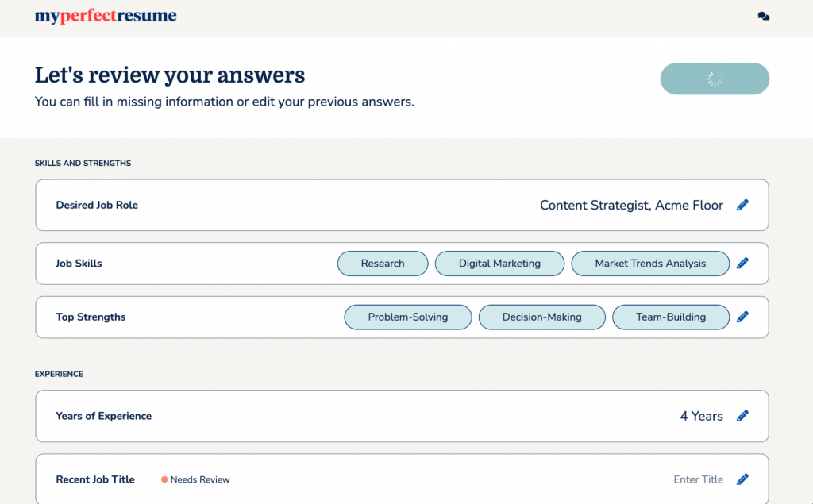Select the Research skill tag
The image size is (813, 504).
(x=383, y=264)
